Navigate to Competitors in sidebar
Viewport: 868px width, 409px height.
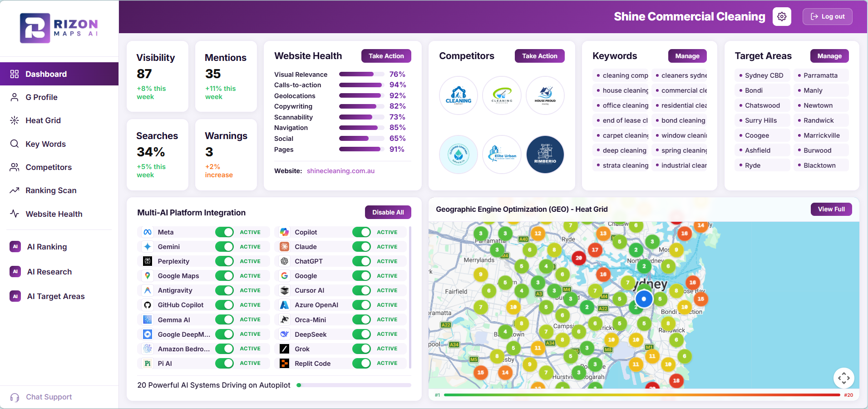click(59, 167)
